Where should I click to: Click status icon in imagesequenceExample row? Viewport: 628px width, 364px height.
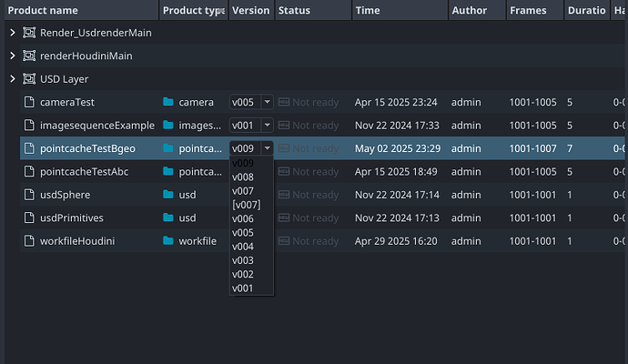point(284,126)
